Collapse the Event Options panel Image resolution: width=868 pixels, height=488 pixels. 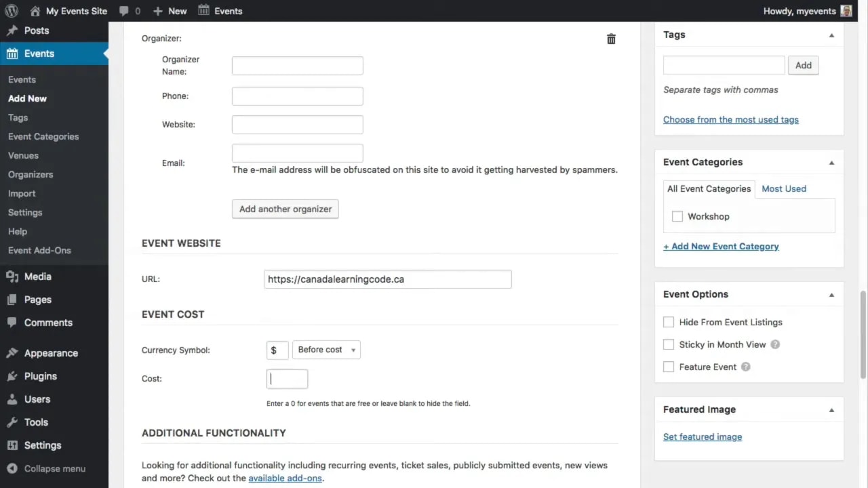tap(831, 294)
